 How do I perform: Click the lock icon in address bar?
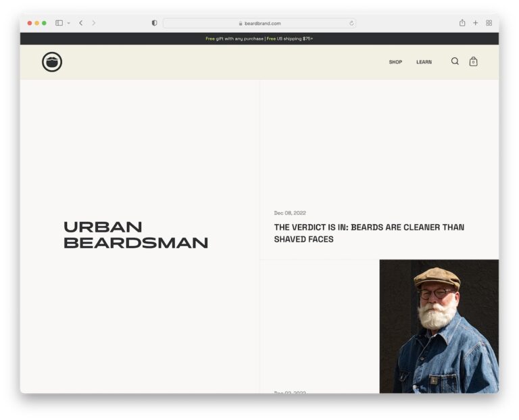tap(241, 24)
